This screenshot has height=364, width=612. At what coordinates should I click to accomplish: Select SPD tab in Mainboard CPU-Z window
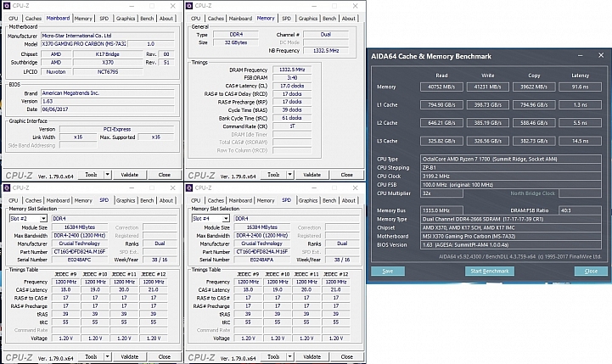pyautogui.click(x=104, y=19)
